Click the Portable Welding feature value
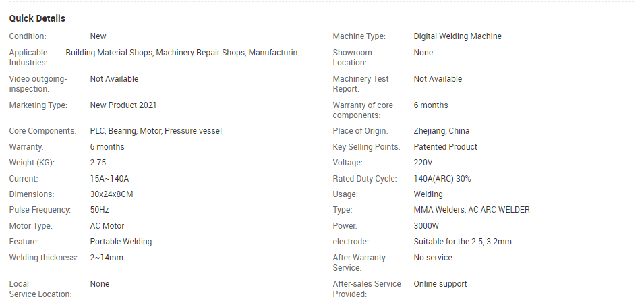This screenshot has width=644, height=307. (121, 242)
